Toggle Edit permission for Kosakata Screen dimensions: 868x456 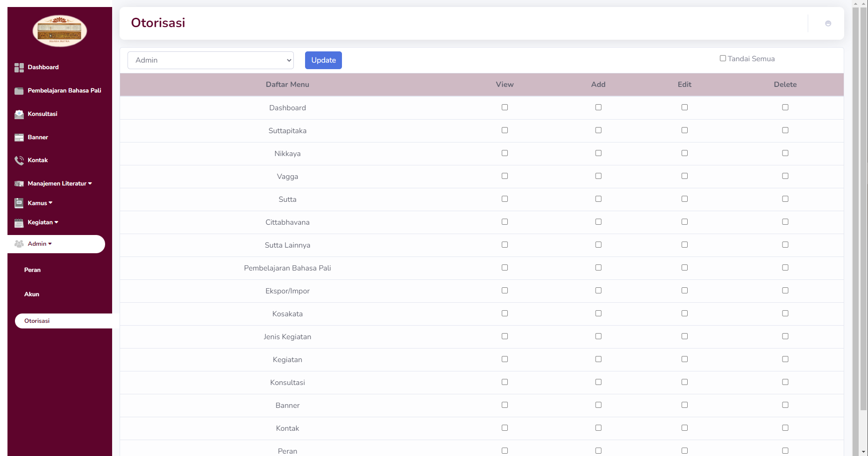point(684,313)
